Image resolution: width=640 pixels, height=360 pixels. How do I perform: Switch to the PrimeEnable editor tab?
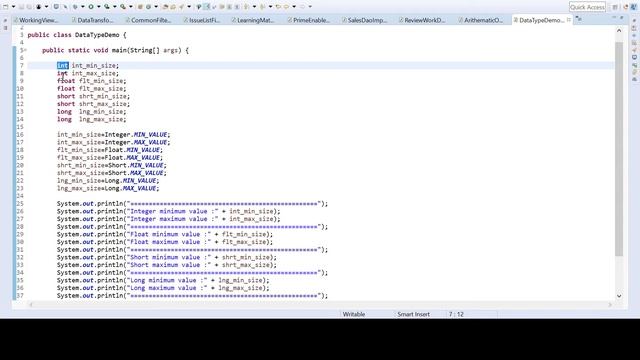coord(309,20)
